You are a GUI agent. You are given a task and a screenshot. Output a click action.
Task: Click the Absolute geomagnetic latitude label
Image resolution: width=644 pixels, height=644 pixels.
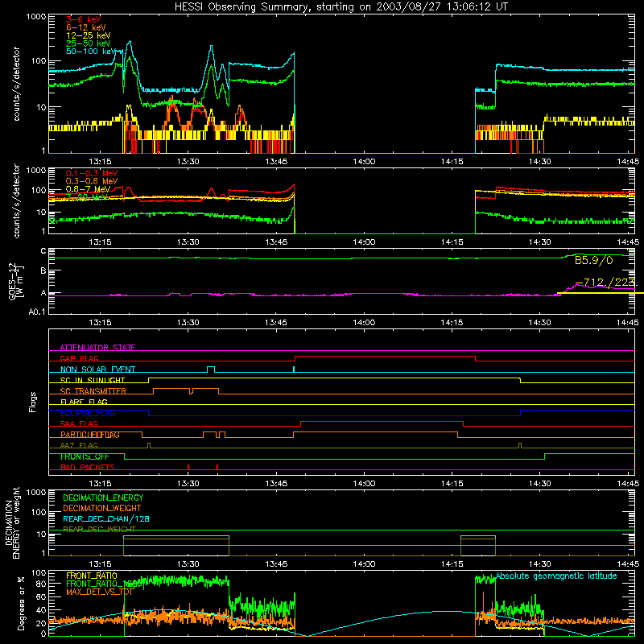point(556,576)
